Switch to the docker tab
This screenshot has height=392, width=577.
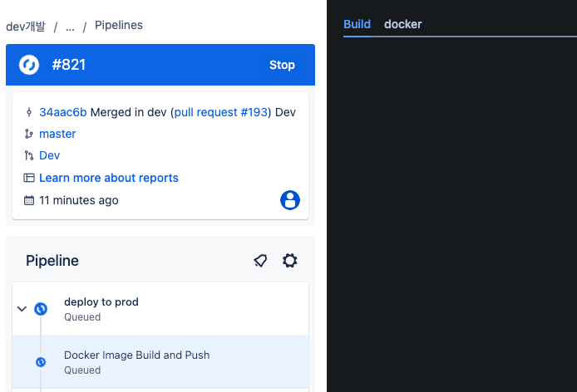pyautogui.click(x=403, y=24)
